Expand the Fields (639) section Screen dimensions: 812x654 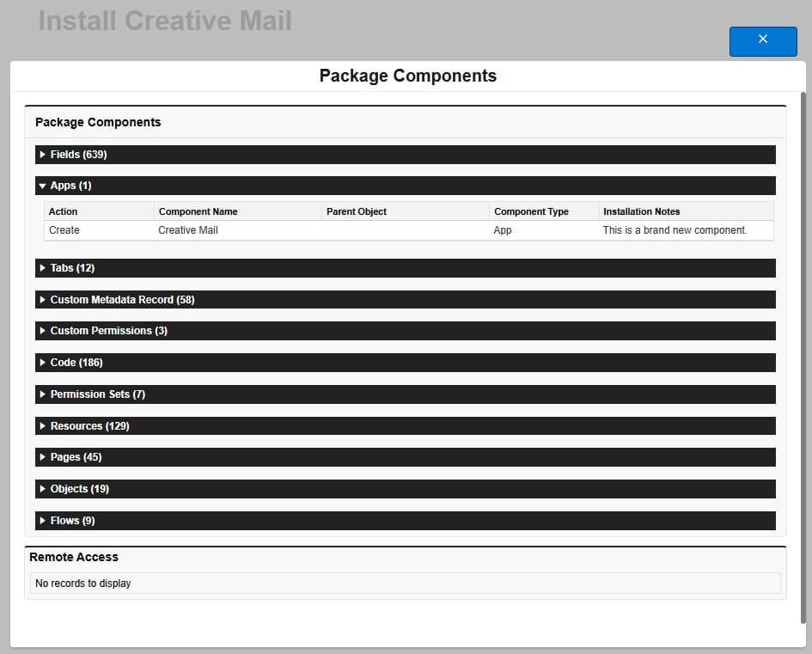[x=405, y=155]
